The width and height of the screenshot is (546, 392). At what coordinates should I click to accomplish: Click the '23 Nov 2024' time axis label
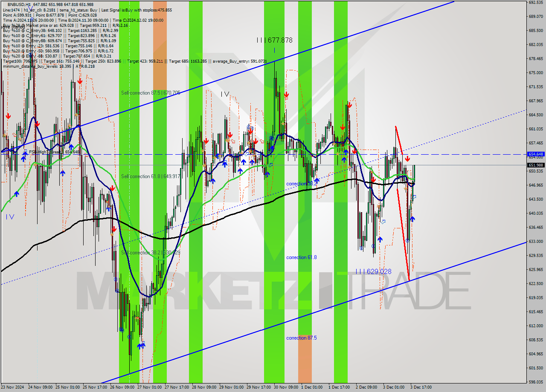12,387
